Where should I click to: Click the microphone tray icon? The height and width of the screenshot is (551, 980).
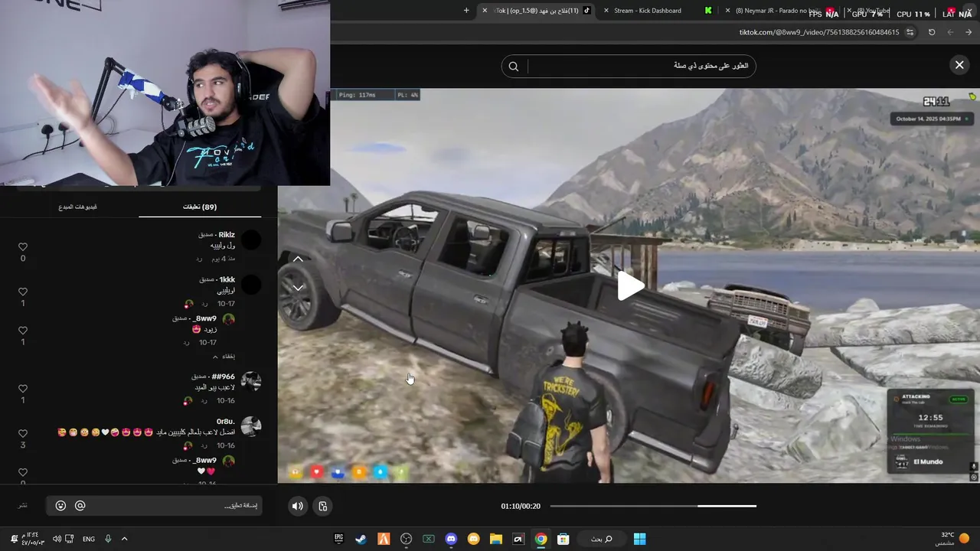pos(108,539)
